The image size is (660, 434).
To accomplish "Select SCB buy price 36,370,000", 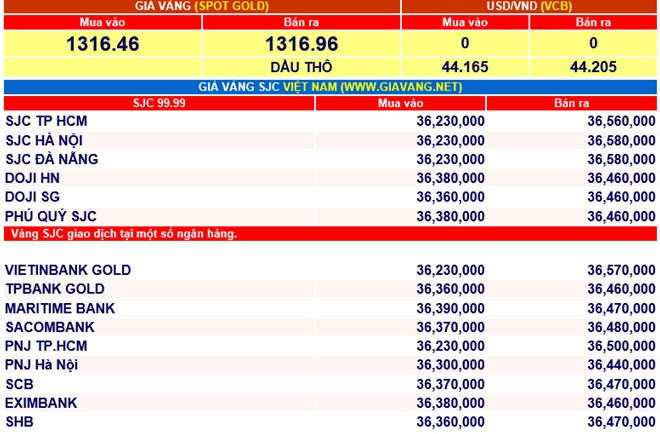I will point(450,384).
